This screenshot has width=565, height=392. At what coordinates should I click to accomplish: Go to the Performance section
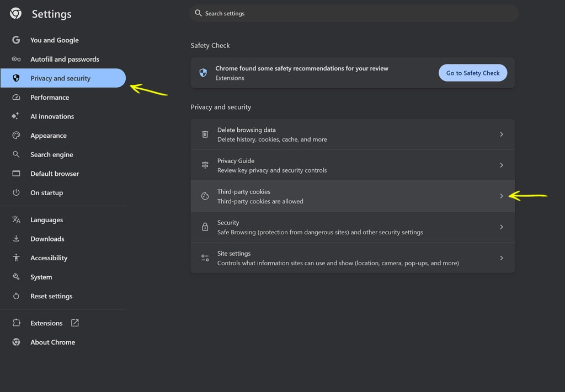coord(63,97)
